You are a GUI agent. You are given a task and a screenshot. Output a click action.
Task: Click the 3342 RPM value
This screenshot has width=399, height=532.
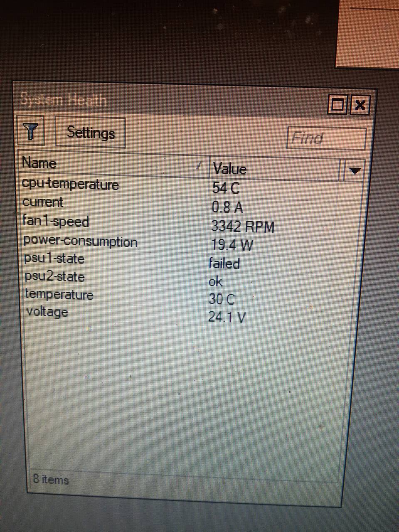[243, 227]
